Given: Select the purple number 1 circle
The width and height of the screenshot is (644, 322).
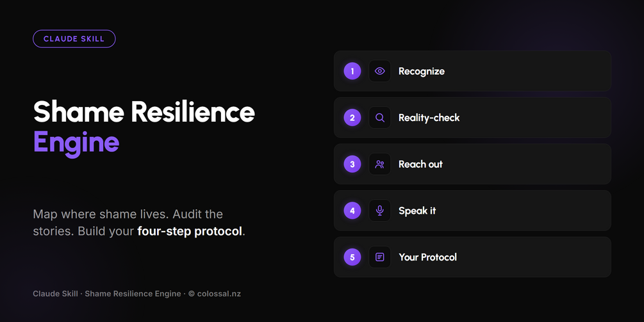Looking at the screenshot, I should tap(352, 71).
